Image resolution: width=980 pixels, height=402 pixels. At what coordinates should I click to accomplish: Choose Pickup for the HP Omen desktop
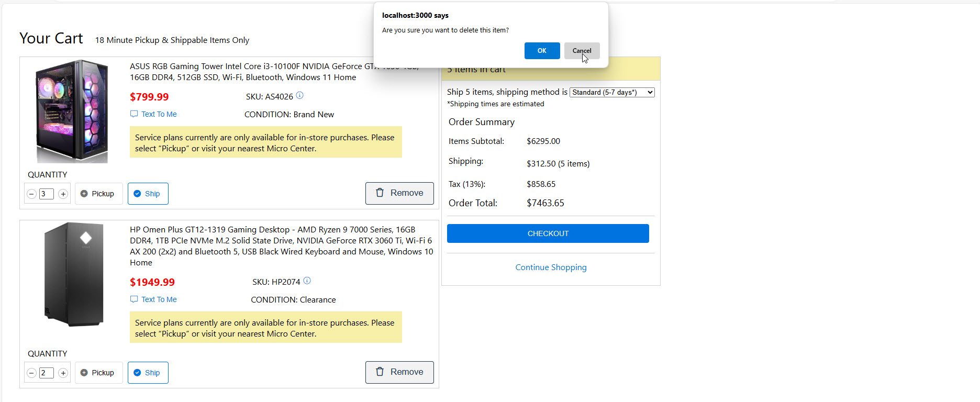click(98, 373)
